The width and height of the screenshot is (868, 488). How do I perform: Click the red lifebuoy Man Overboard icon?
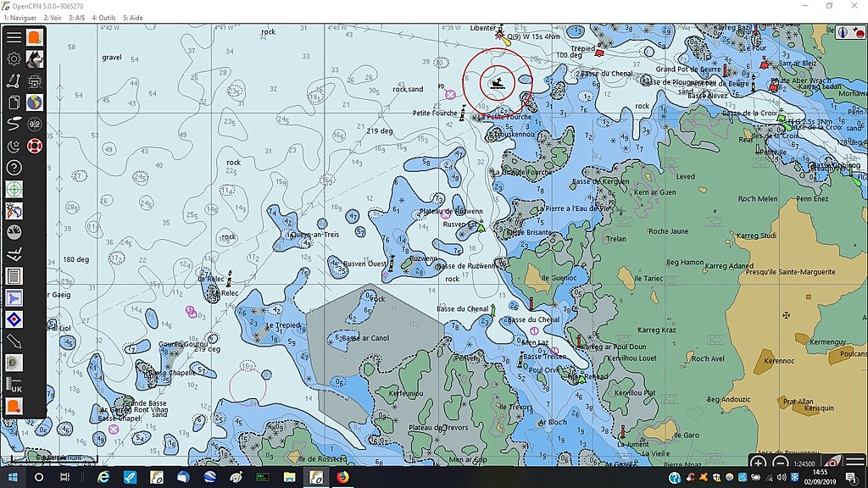(x=34, y=146)
